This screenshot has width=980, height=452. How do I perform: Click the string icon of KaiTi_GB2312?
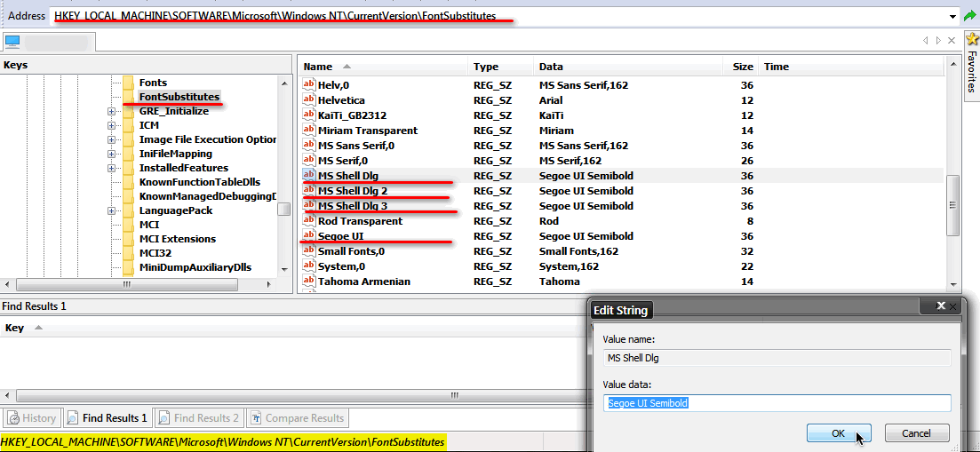tap(309, 115)
